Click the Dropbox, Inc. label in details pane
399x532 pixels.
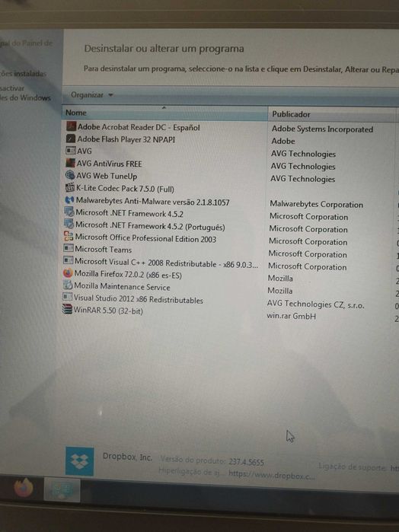(127, 457)
